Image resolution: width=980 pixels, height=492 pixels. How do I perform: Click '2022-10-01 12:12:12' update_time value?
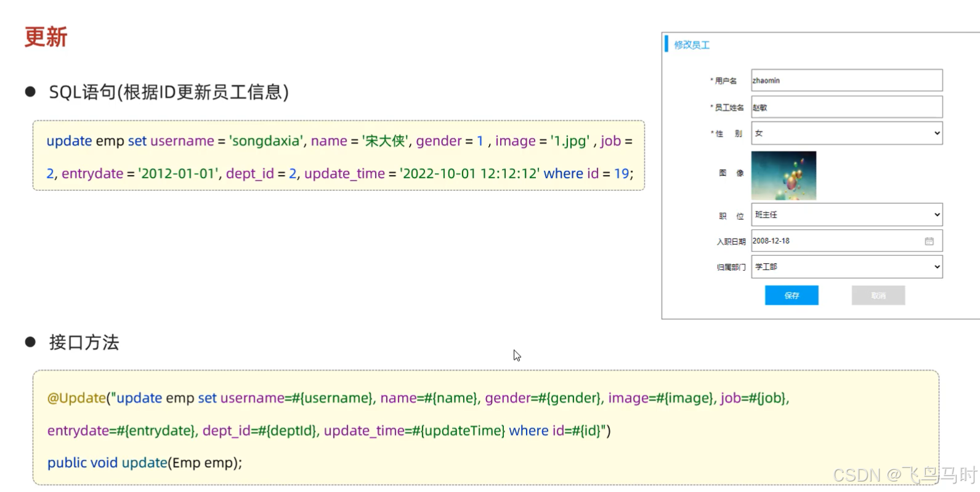[x=470, y=173]
